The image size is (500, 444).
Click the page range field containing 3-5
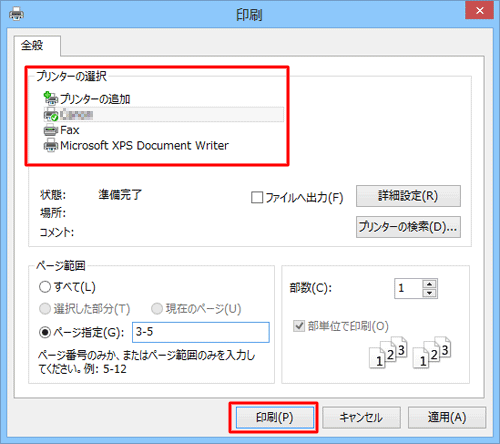click(201, 332)
